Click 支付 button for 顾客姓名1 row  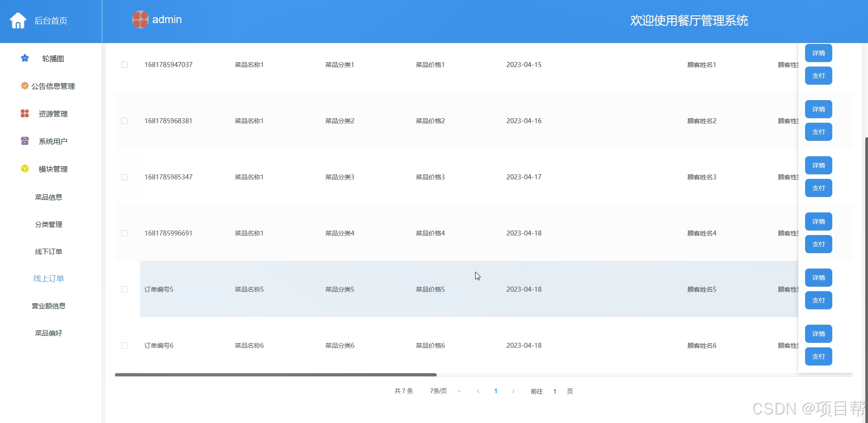818,76
